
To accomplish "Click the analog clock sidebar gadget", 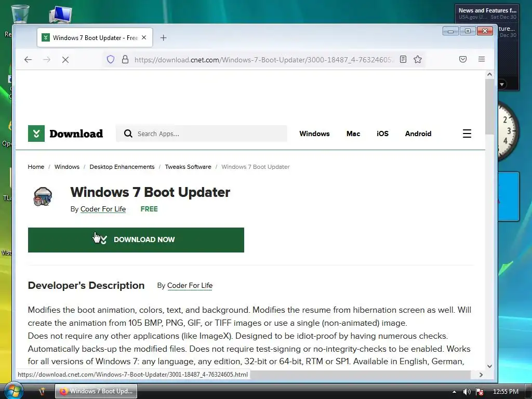I will click(x=508, y=130).
